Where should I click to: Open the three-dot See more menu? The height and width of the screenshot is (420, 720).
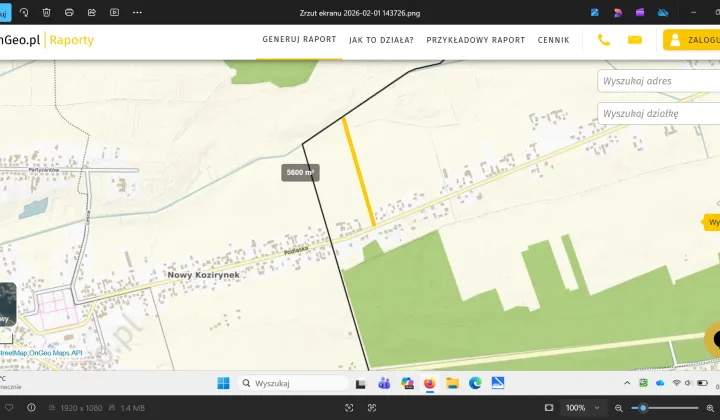pos(137,13)
